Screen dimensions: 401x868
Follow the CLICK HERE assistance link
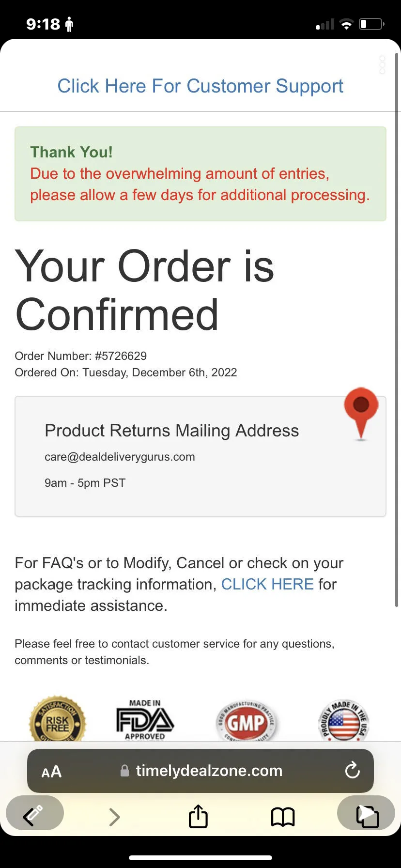(267, 584)
